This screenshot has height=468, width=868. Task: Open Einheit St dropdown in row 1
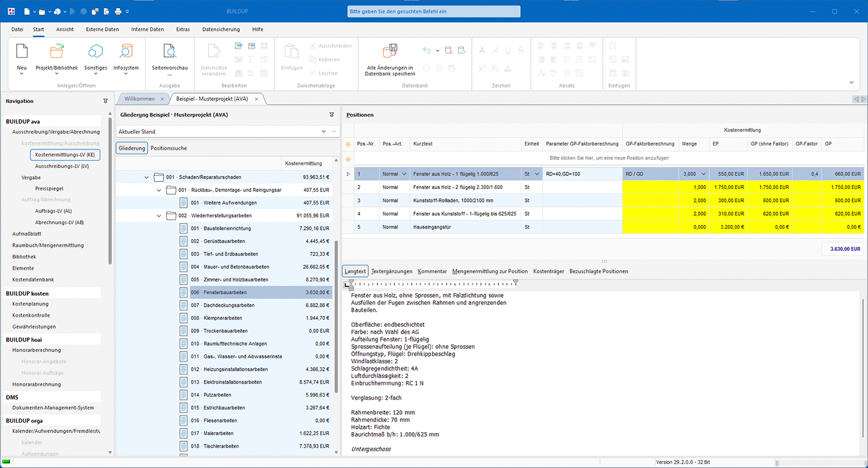click(536, 174)
